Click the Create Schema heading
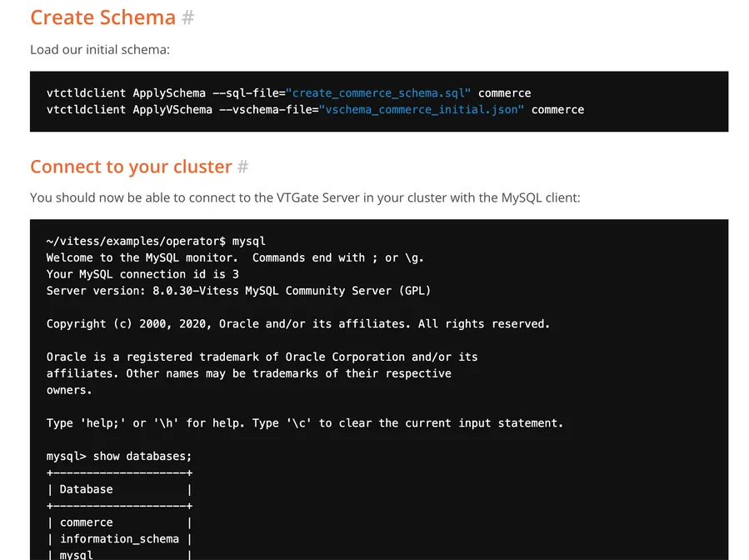 point(103,17)
